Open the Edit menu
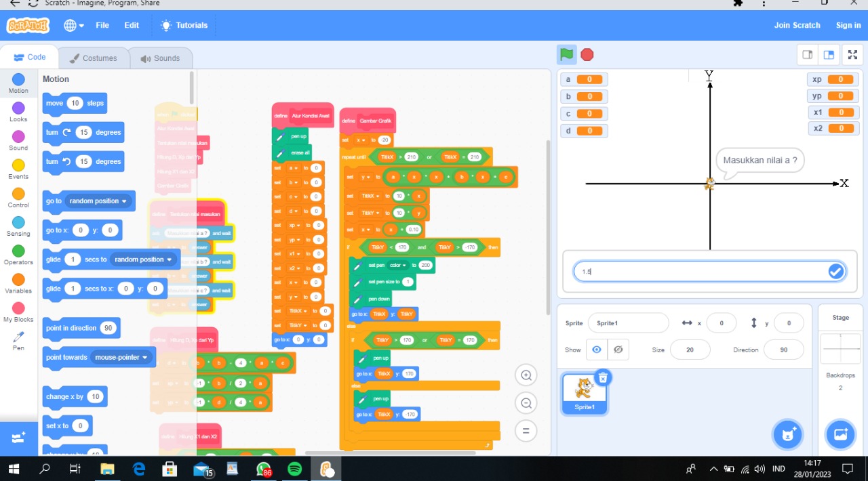Image resolution: width=868 pixels, height=481 pixels. point(132,25)
